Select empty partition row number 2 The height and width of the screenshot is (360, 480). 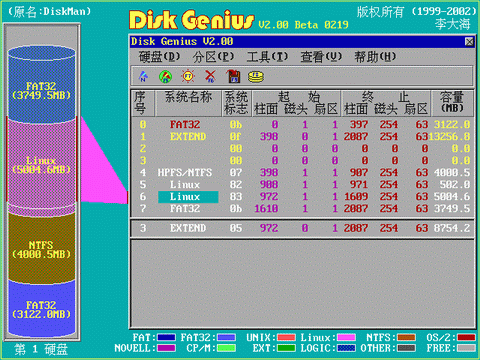point(303,149)
